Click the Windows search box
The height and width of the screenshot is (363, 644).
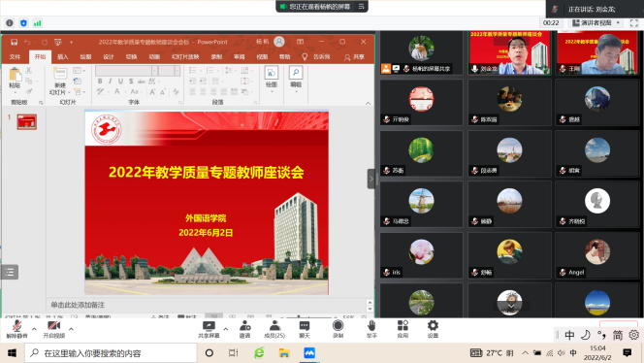click(111, 353)
